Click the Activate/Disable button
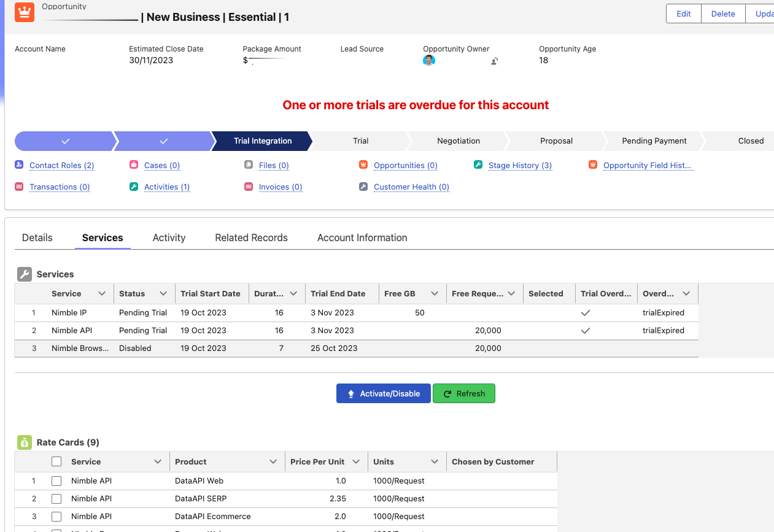The height and width of the screenshot is (532, 774). (x=384, y=393)
